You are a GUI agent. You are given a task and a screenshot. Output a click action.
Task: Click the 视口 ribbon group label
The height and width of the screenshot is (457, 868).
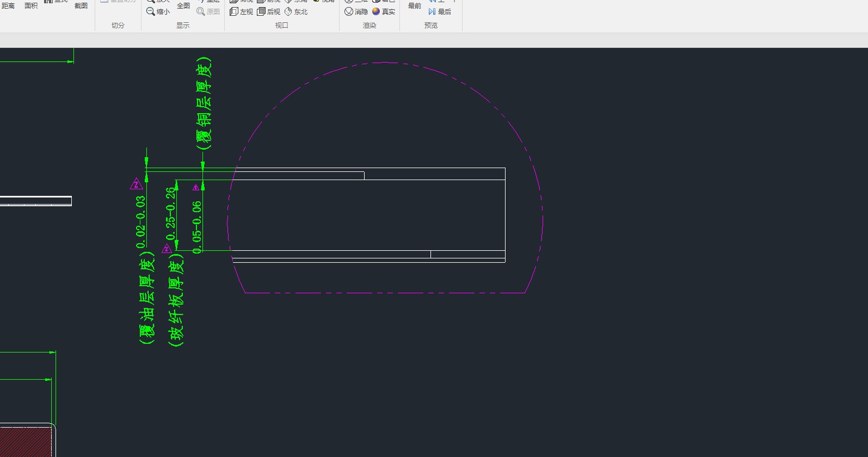pyautogui.click(x=282, y=26)
